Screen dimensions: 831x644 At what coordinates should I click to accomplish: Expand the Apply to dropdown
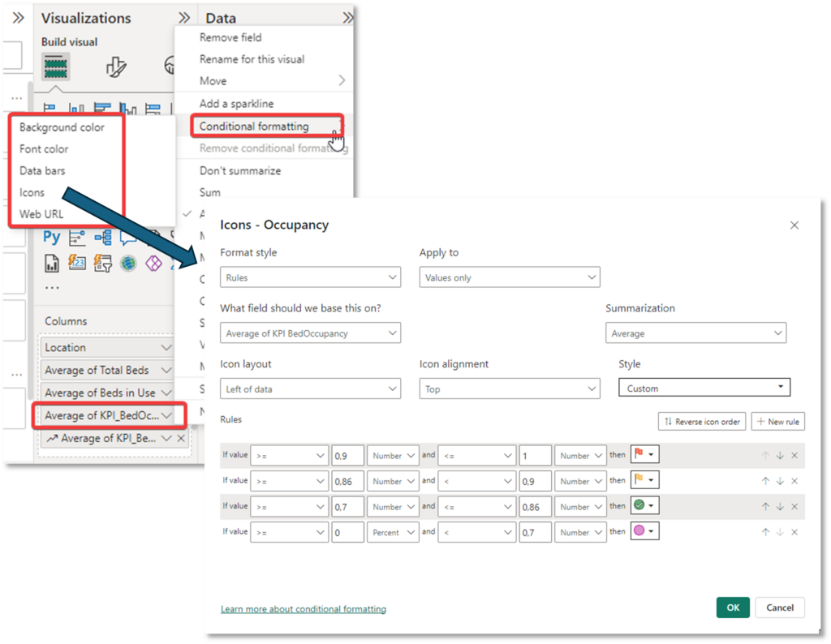click(509, 277)
